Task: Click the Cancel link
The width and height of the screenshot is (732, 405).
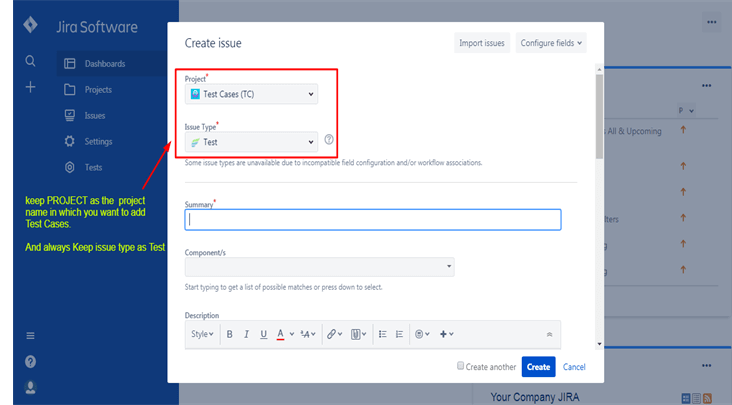Action: [x=574, y=367]
